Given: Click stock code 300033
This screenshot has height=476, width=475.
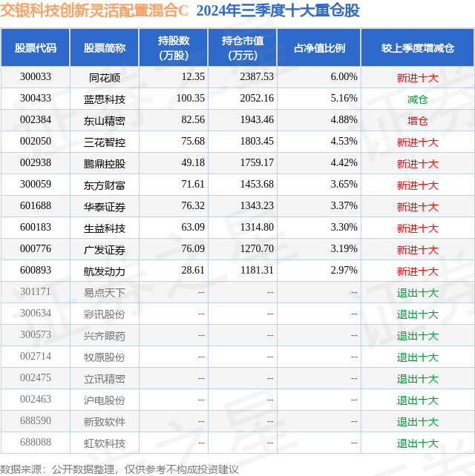Looking at the screenshot, I should coord(36,77).
